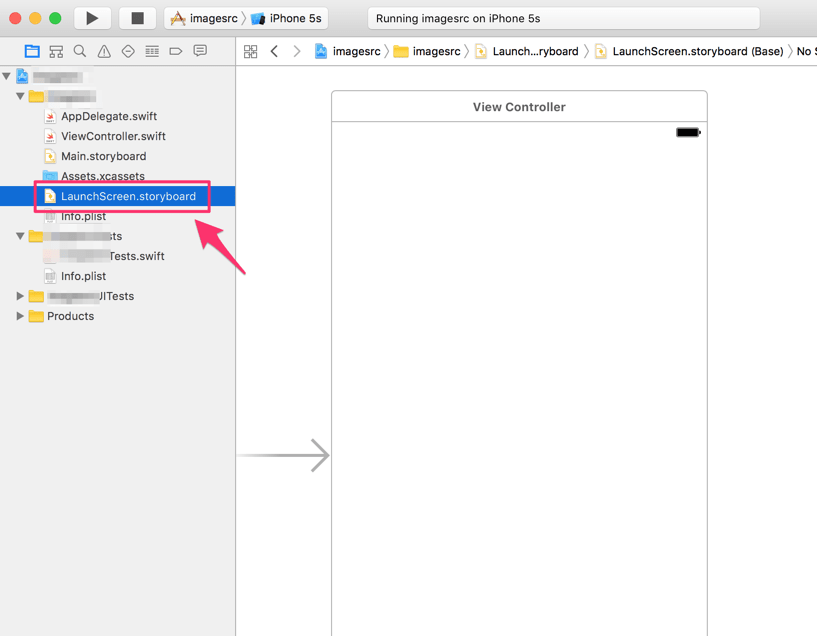The width and height of the screenshot is (817, 636).
Task: Go back with the jump bar arrow
Action: point(275,51)
